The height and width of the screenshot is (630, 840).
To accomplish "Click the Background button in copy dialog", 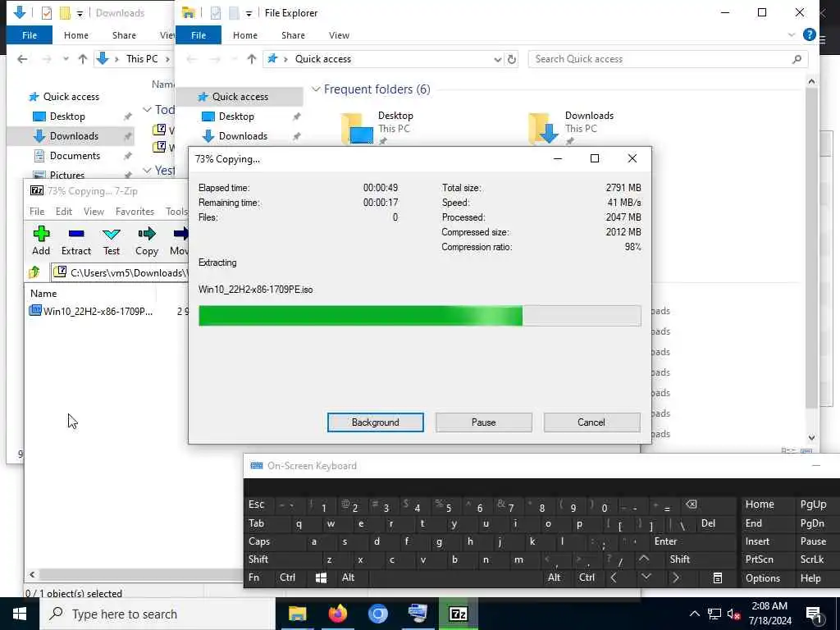I will (375, 422).
